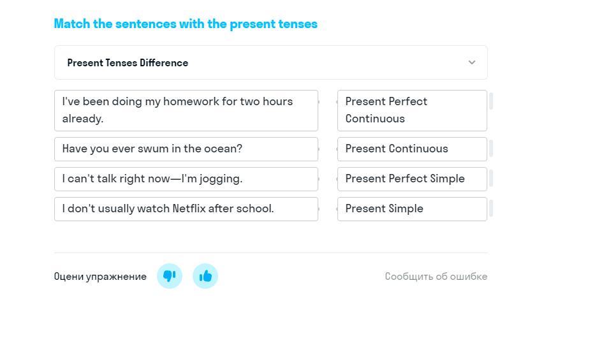The width and height of the screenshot is (604, 364).
Task: Grab the handle beside Present Perfect Continuous
Action: pos(491,101)
